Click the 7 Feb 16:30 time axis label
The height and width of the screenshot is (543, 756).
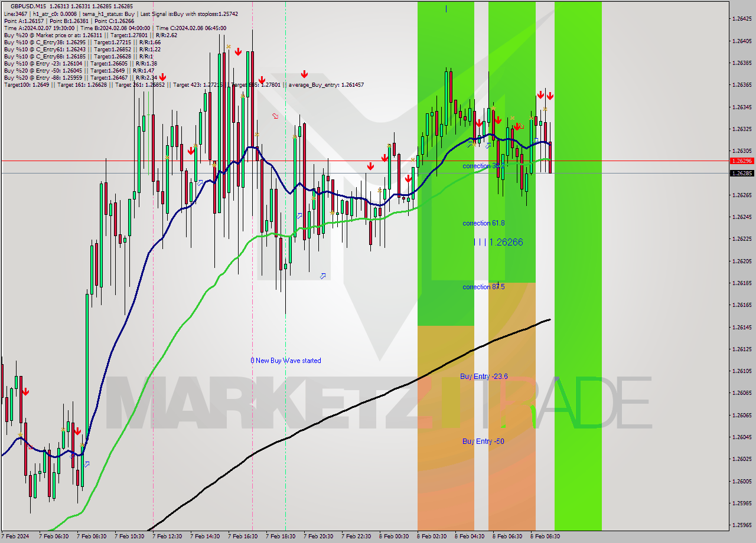(x=243, y=537)
